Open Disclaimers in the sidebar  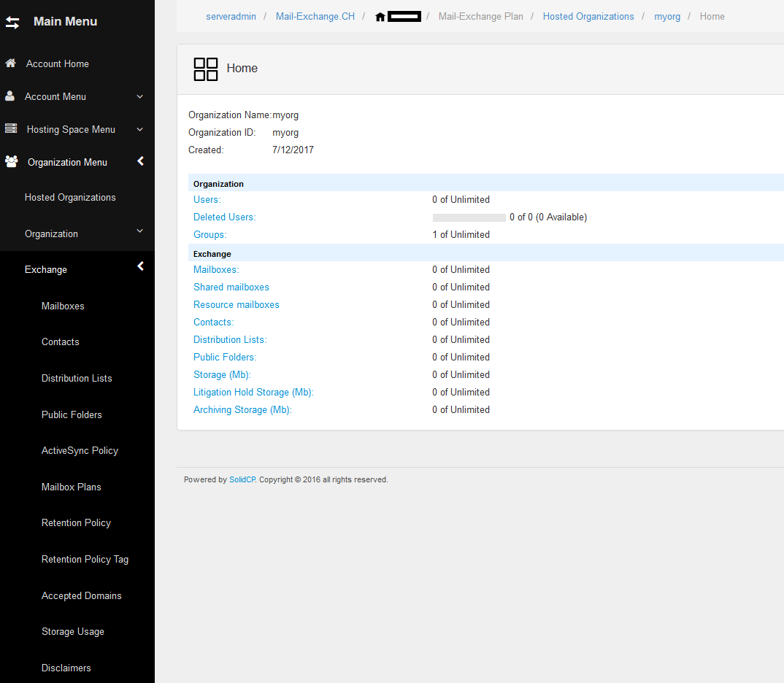click(66, 668)
